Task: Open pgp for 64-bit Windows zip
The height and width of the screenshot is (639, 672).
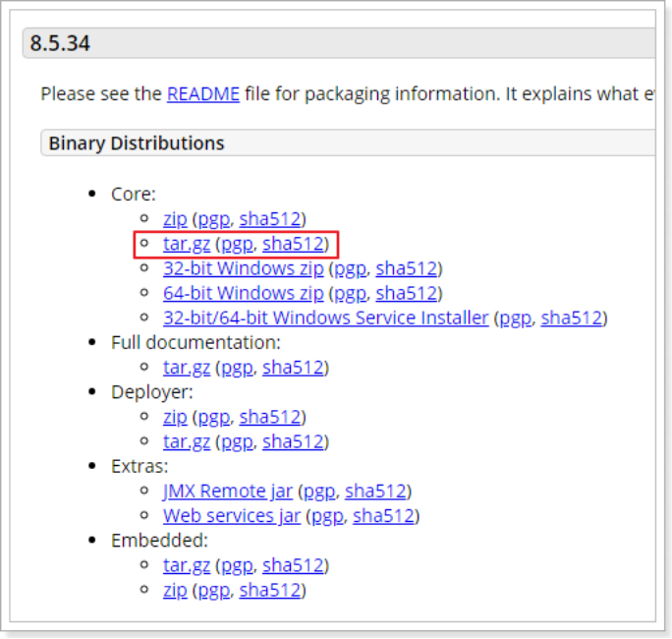Action: [x=351, y=295]
